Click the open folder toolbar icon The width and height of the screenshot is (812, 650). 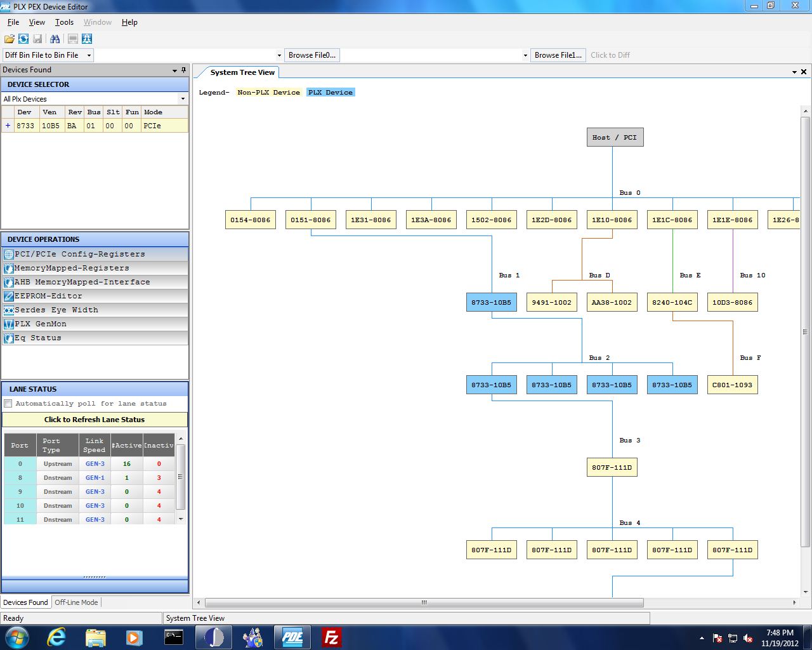pos(10,39)
